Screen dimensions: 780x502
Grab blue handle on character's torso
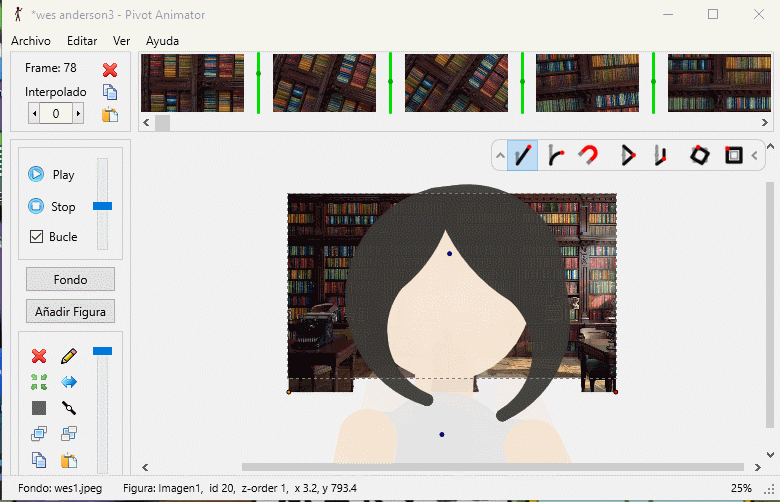coord(442,434)
